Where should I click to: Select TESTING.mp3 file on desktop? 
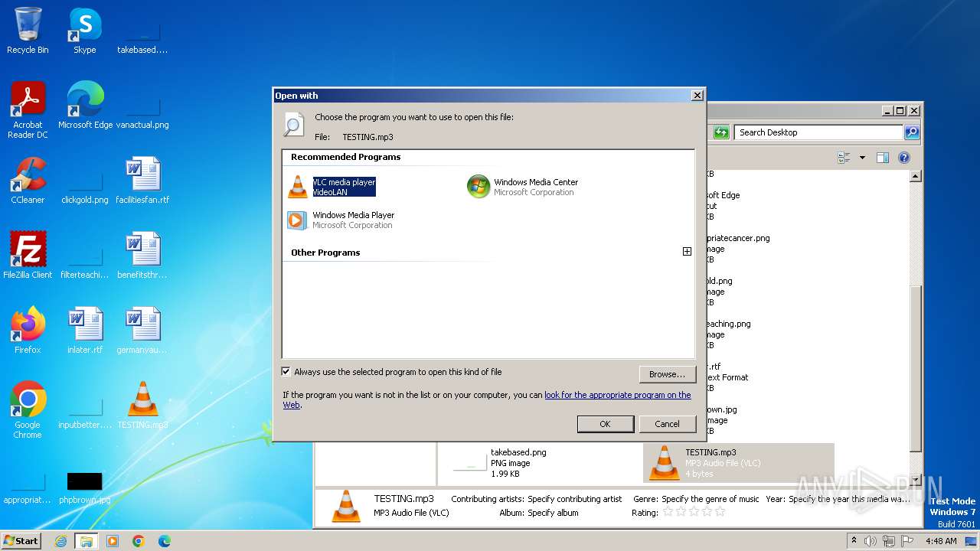143,406
